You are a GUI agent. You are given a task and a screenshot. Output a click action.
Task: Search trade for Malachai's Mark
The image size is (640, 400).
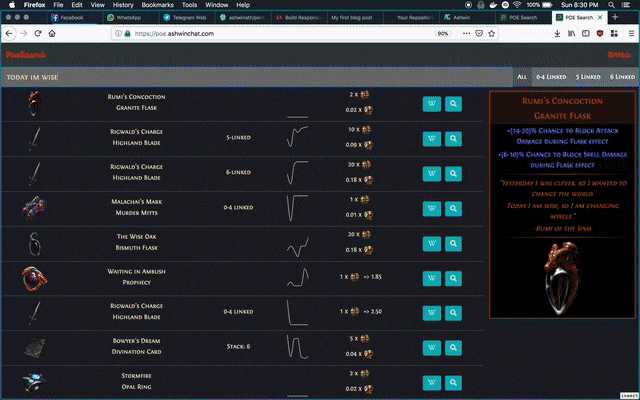click(x=453, y=209)
